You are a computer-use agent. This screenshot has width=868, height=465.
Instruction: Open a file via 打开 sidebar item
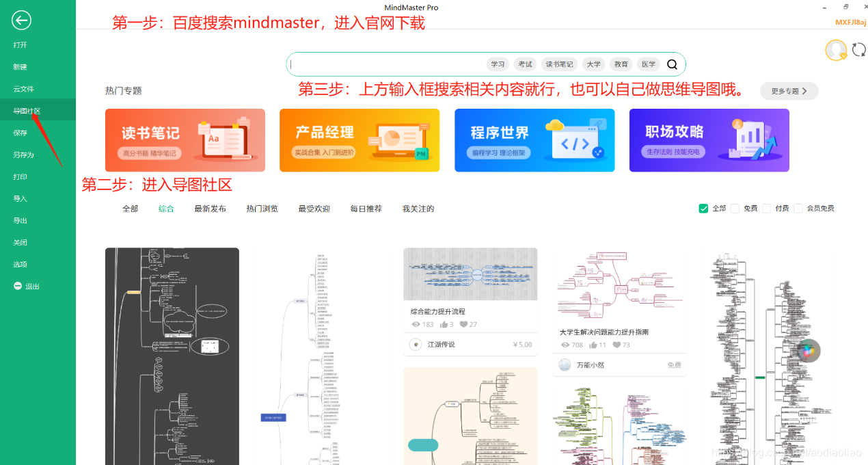click(x=21, y=43)
